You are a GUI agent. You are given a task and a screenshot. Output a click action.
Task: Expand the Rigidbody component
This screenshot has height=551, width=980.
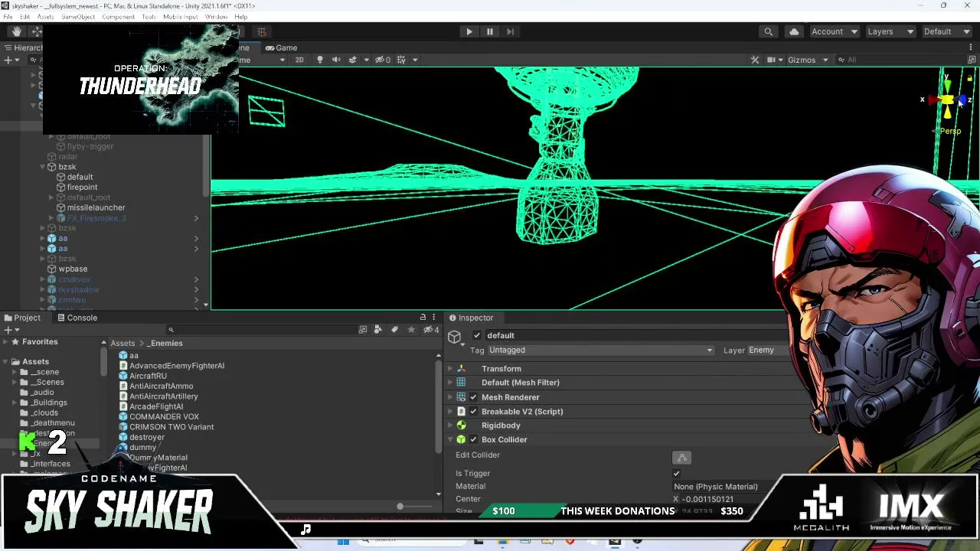coord(450,425)
